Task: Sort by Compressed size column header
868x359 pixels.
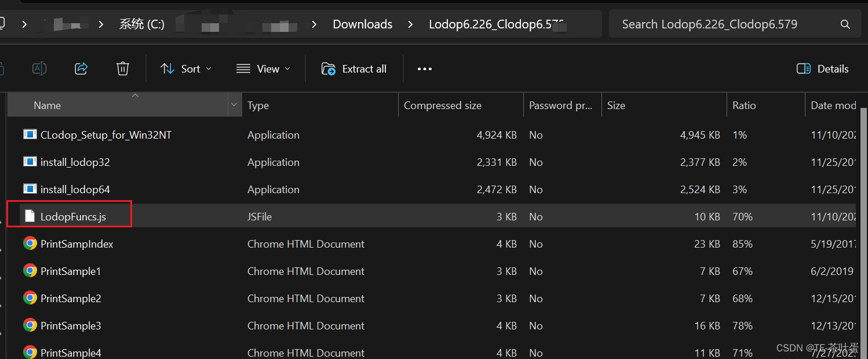Action: [461, 106]
